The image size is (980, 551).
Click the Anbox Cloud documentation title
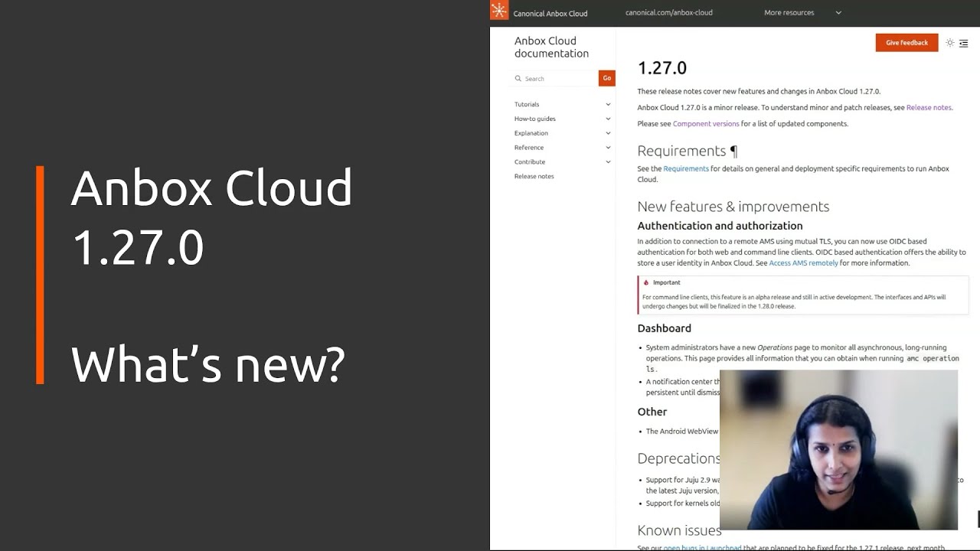551,47
